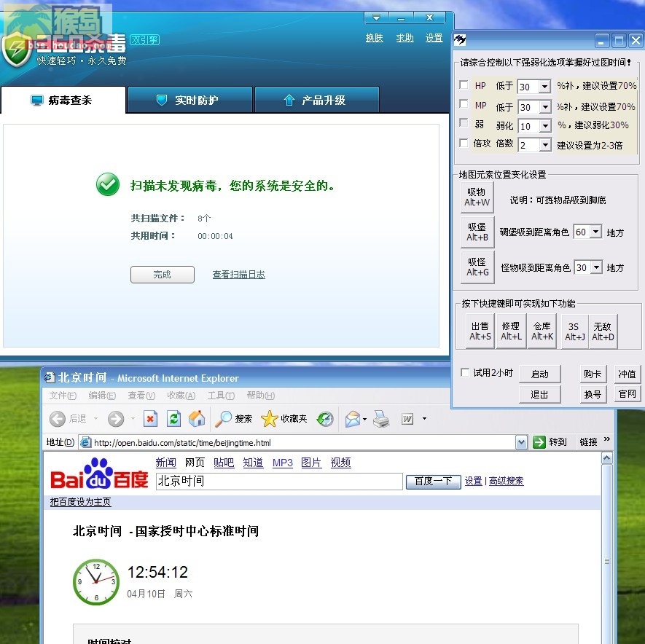Viewport: 645px width, 644px height.
Task: Expand the IE address bar dropdown
Action: coord(521,442)
